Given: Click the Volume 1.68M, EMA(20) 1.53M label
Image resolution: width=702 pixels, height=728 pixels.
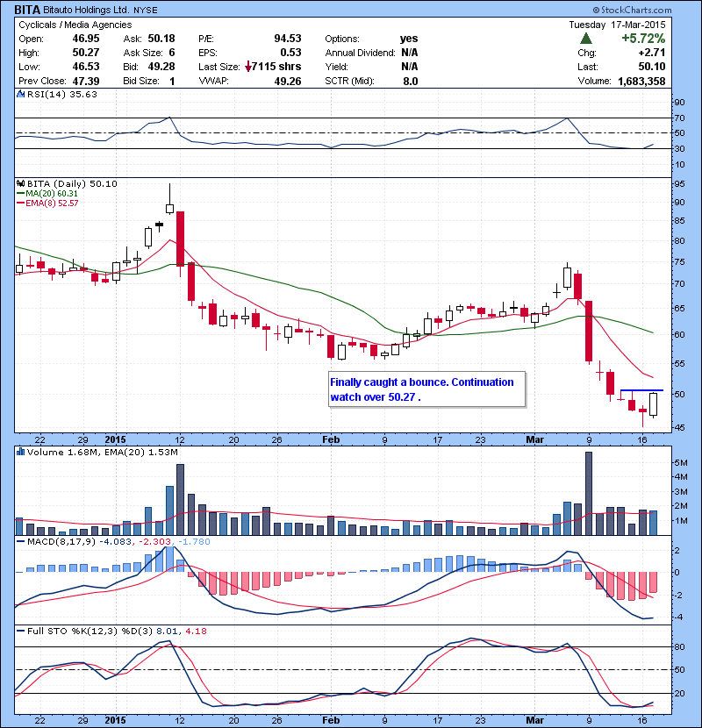Looking at the screenshot, I should (x=102, y=453).
